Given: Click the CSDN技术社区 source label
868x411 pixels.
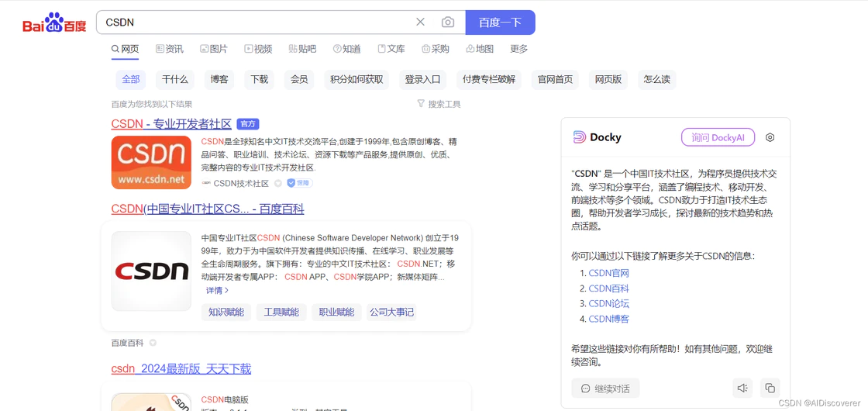Looking at the screenshot, I should tap(236, 183).
